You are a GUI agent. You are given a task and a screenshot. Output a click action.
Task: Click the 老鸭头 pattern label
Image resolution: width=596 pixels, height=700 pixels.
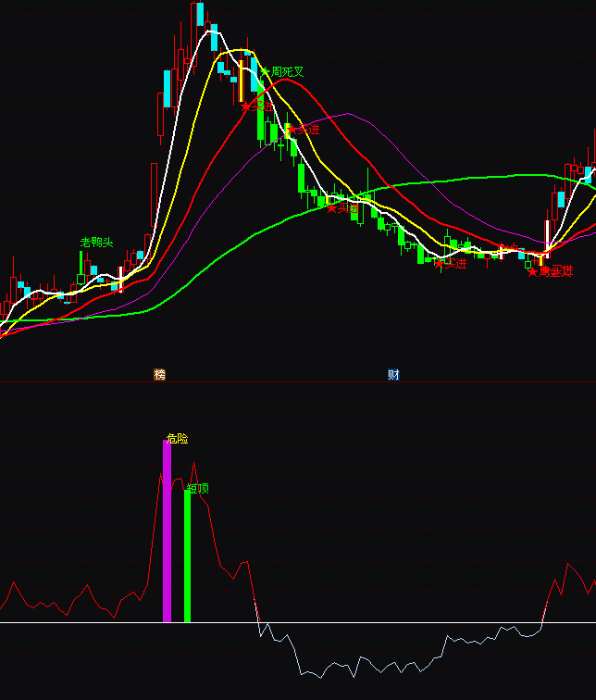click(x=96, y=243)
